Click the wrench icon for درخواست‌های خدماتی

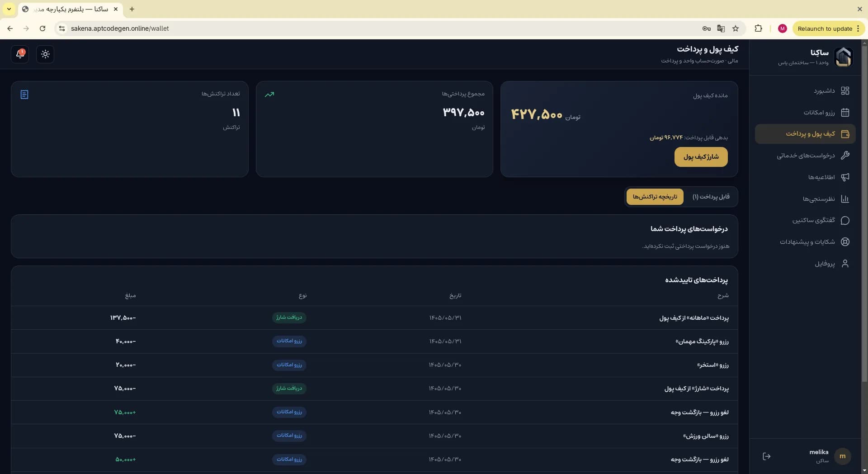(x=845, y=156)
